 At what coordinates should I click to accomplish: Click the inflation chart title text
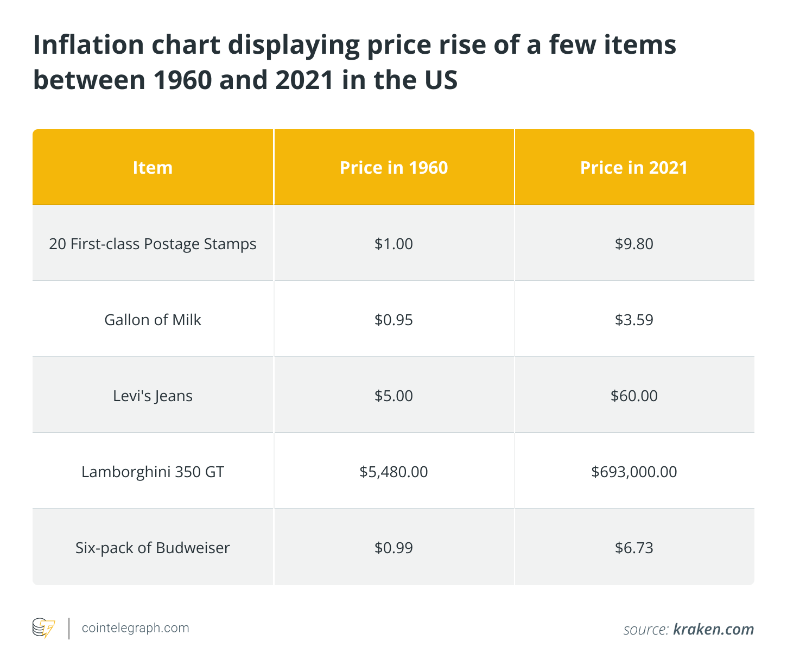click(354, 62)
